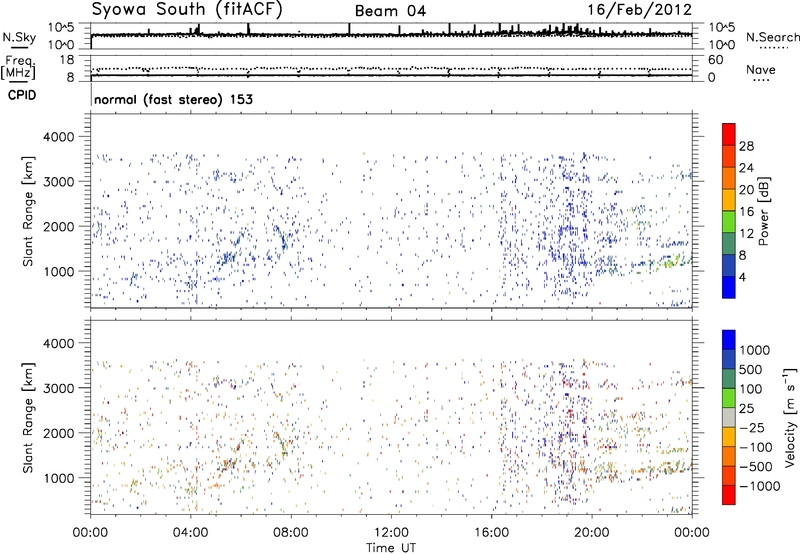The height and width of the screenshot is (554, 800).
Task: Click the 'Nave' legend label
Action: point(761,69)
